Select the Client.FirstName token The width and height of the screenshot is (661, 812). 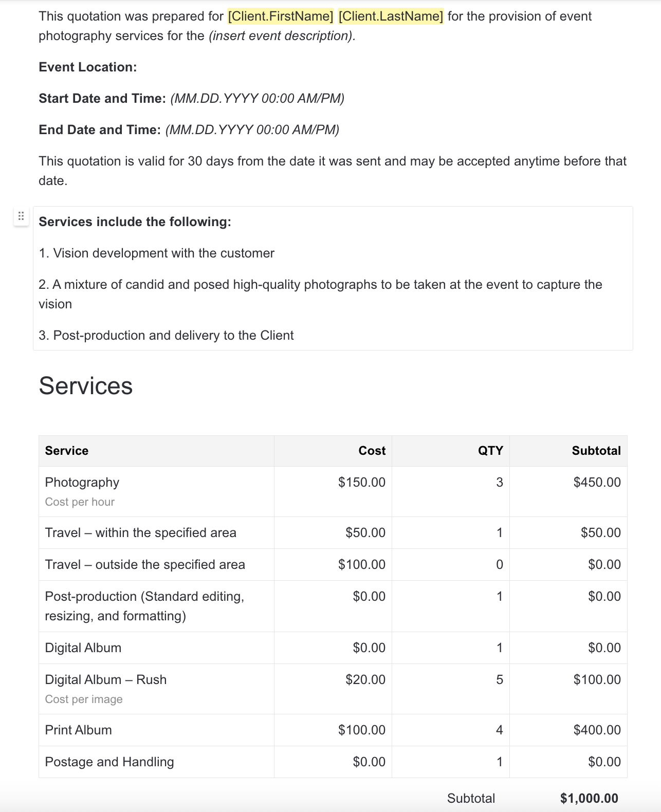280,16
